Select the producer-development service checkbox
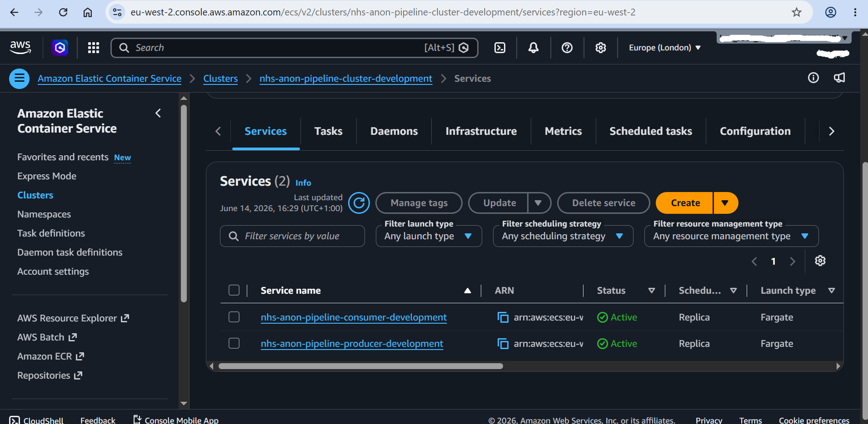Image resolution: width=868 pixels, height=424 pixels. [234, 343]
